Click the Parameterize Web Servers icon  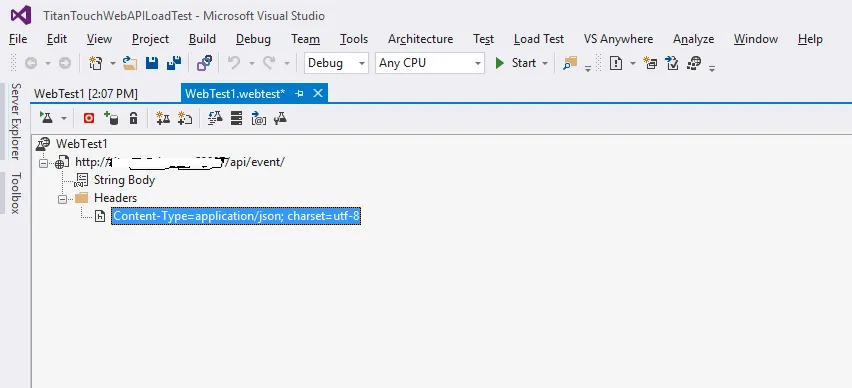[x=236, y=118]
